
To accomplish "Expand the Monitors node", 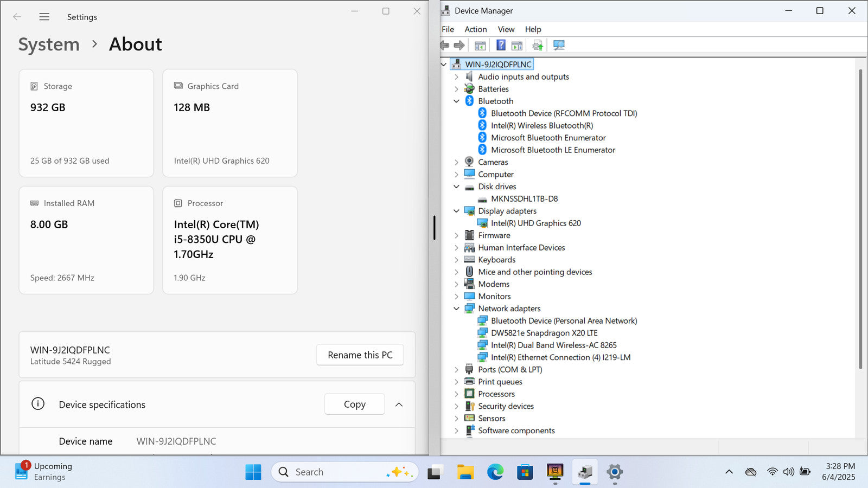I will tap(456, 297).
